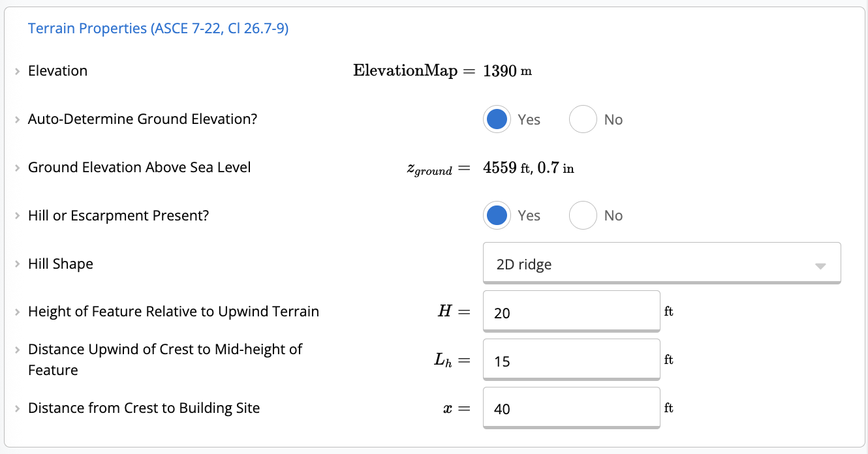Open the Hill Shape dropdown
Screen dimensions: 868x454
pos(661,264)
